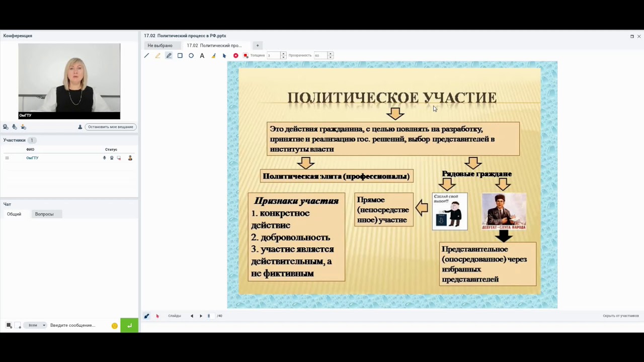Open presenter settings icon under video
The width and height of the screenshot is (644, 362).
pyautogui.click(x=23, y=127)
